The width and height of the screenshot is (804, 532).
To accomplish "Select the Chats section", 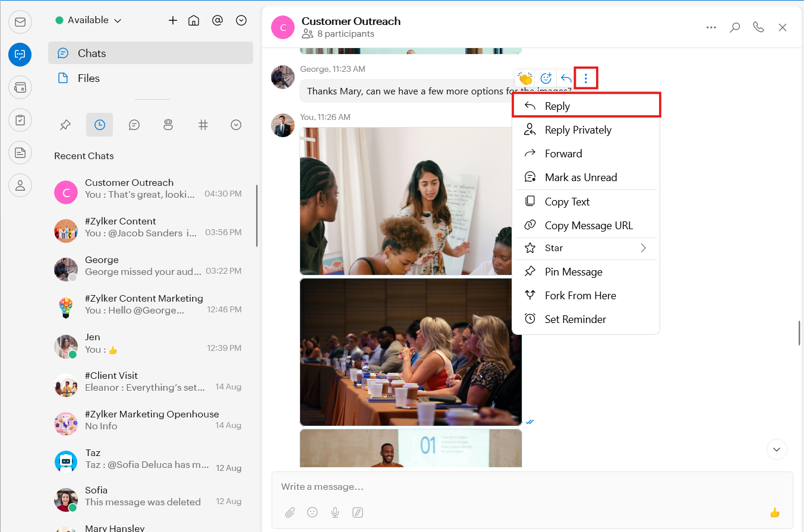I will coord(150,53).
